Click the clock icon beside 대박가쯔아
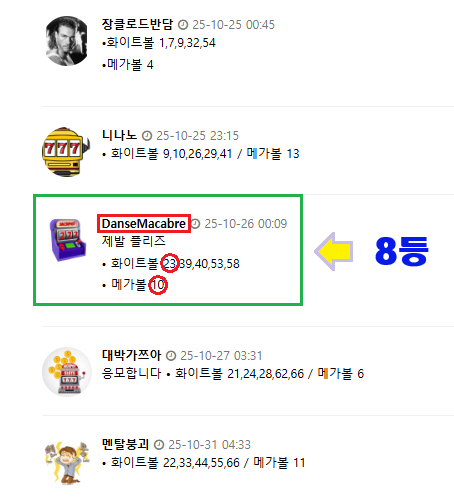Image resolution: width=454 pixels, height=503 pixels. click(x=171, y=356)
